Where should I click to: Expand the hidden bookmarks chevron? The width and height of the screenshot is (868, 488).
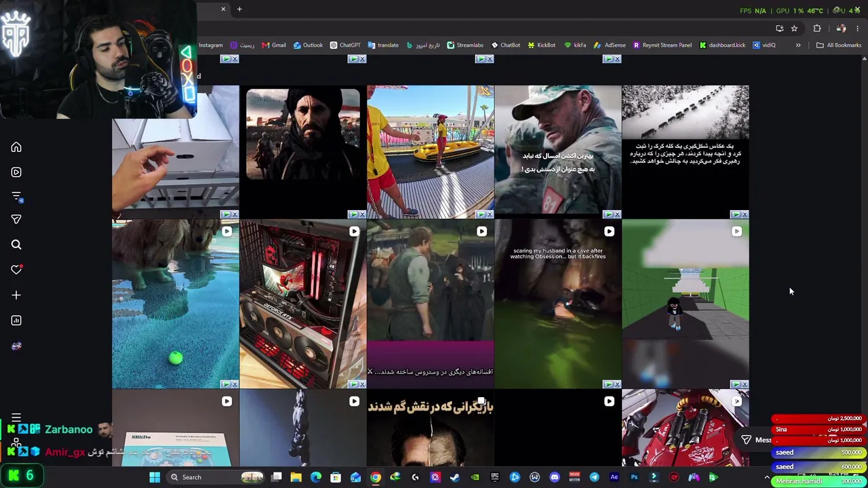tap(798, 45)
